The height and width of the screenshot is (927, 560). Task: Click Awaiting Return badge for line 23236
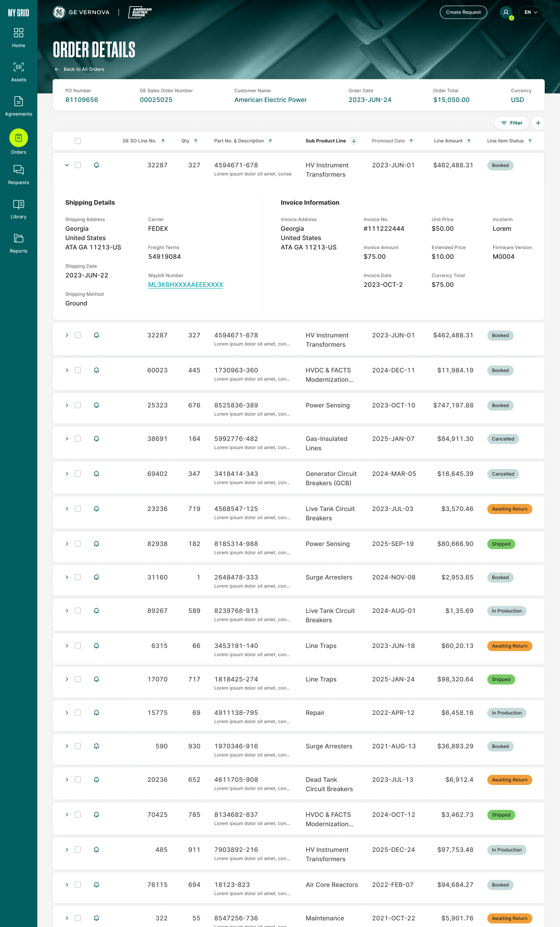click(509, 509)
